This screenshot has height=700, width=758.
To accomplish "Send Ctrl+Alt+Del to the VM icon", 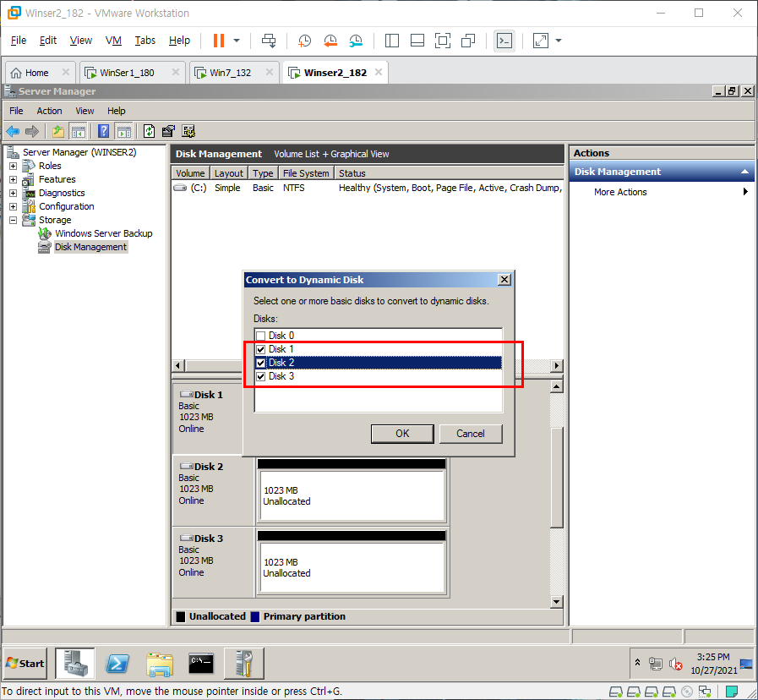I will tap(269, 41).
